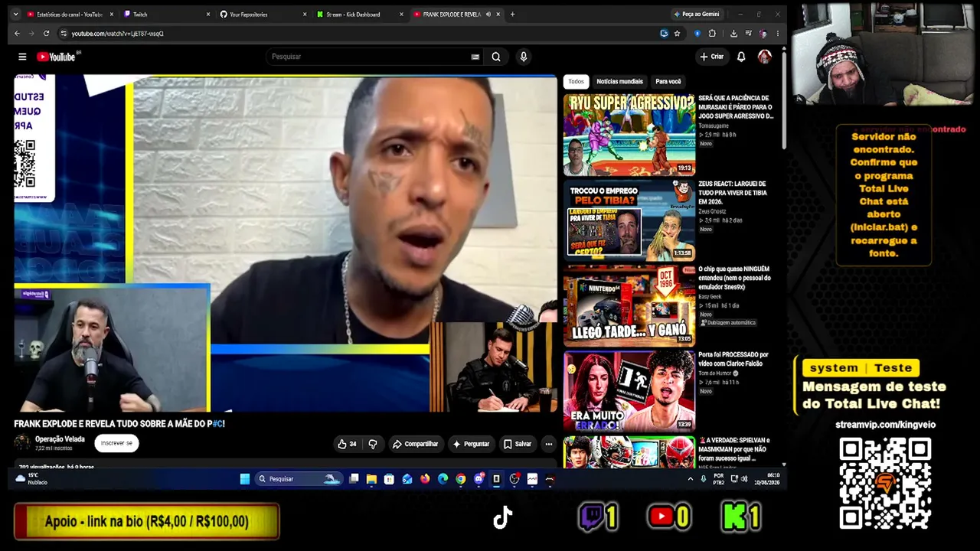Open the TROCOU O EMPREGO PELO TIBIA thumbnail
Screen dimensions: 980x551
click(629, 220)
